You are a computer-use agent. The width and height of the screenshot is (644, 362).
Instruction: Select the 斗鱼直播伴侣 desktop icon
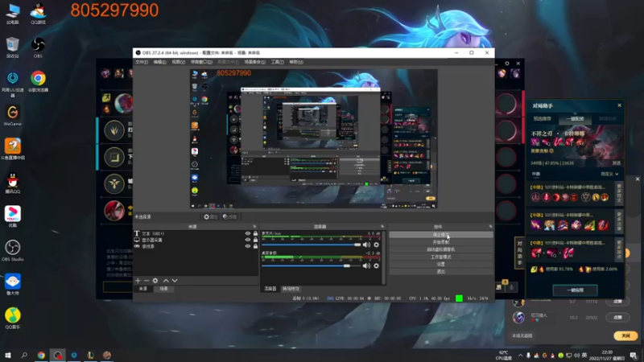tap(13, 150)
